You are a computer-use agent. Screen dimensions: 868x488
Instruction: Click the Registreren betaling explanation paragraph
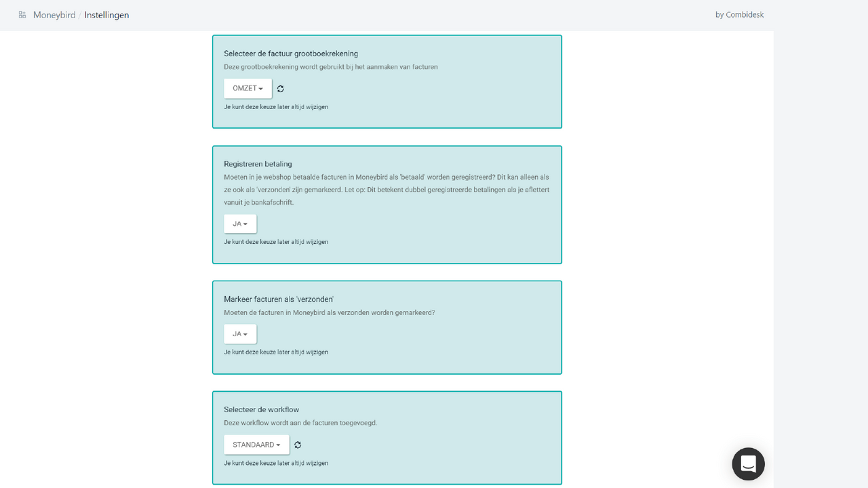pyautogui.click(x=387, y=190)
